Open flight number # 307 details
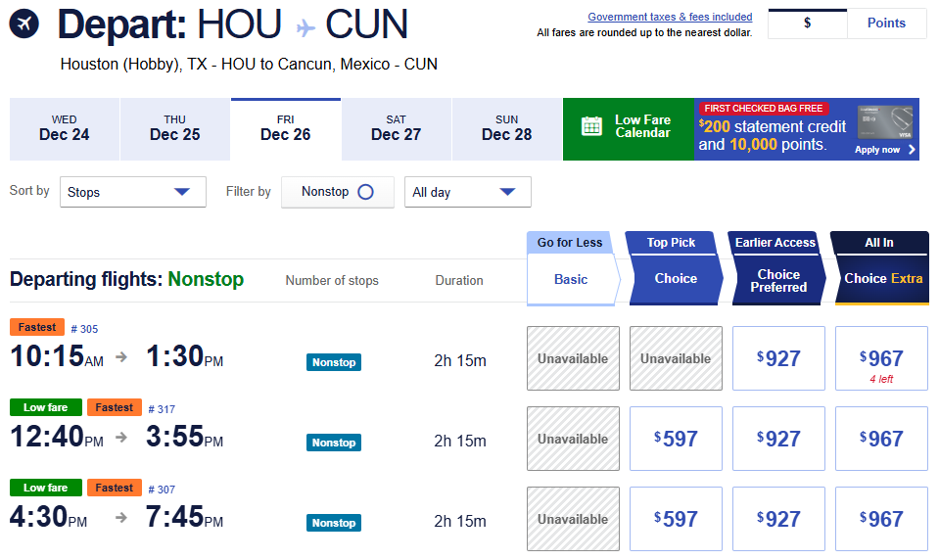This screenshot has height=560, width=939. pos(162,490)
